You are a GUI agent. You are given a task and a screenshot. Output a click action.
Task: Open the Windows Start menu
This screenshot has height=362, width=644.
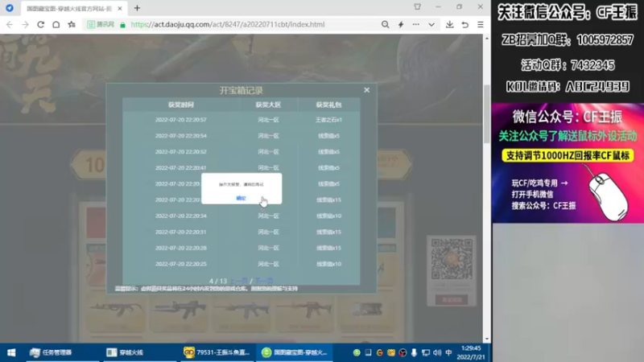coord(11,352)
